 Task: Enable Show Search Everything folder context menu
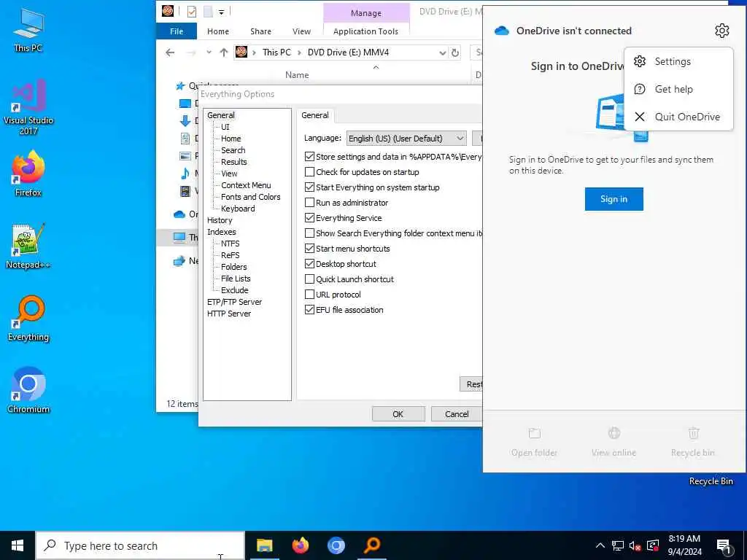click(309, 233)
